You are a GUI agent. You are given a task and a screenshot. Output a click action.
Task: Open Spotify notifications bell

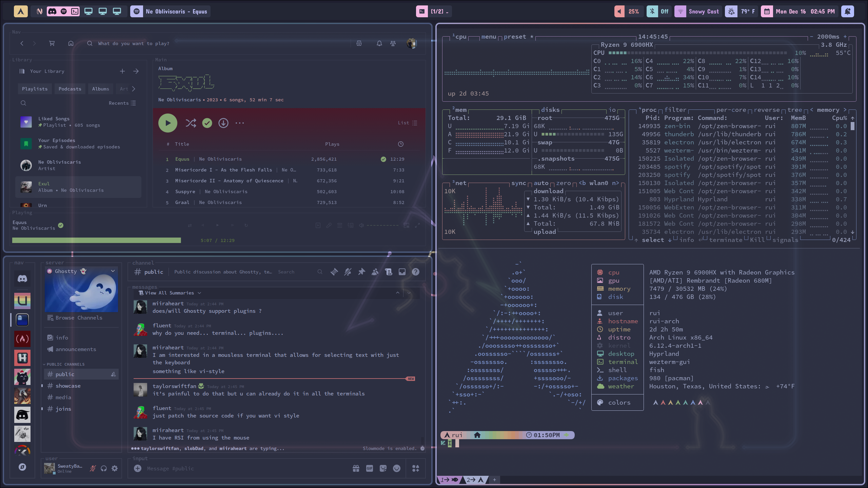379,43
